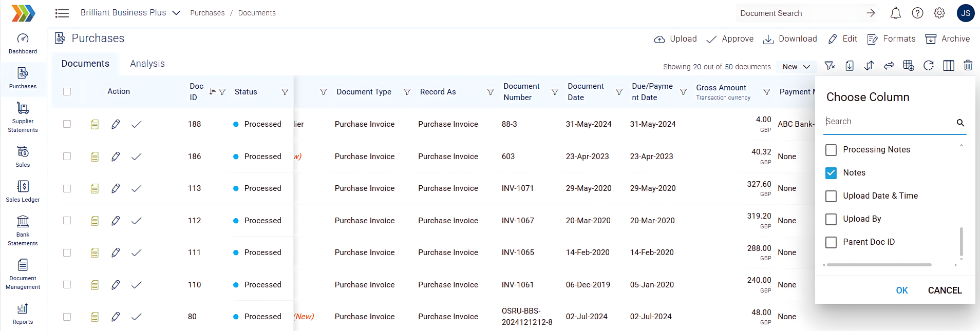Image resolution: width=980 pixels, height=331 pixels.
Task: Enable the Upload By column checkbox
Action: [831, 219]
